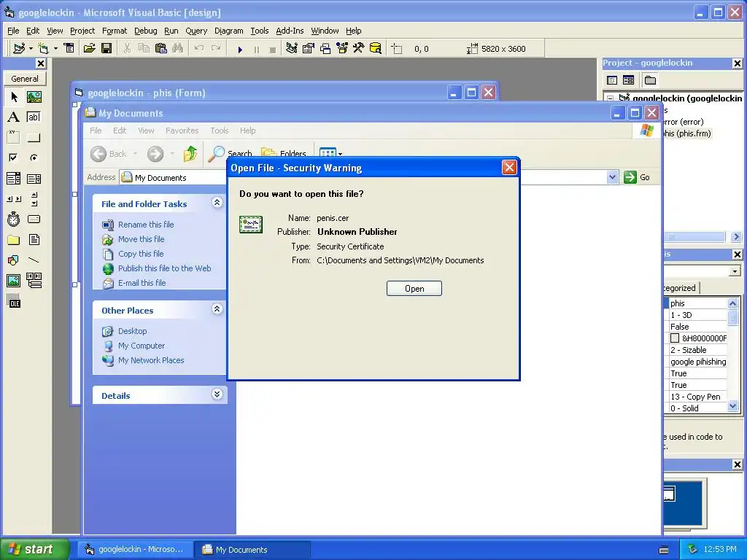Click Go button in My Documents
747x560 pixels.
637,177
